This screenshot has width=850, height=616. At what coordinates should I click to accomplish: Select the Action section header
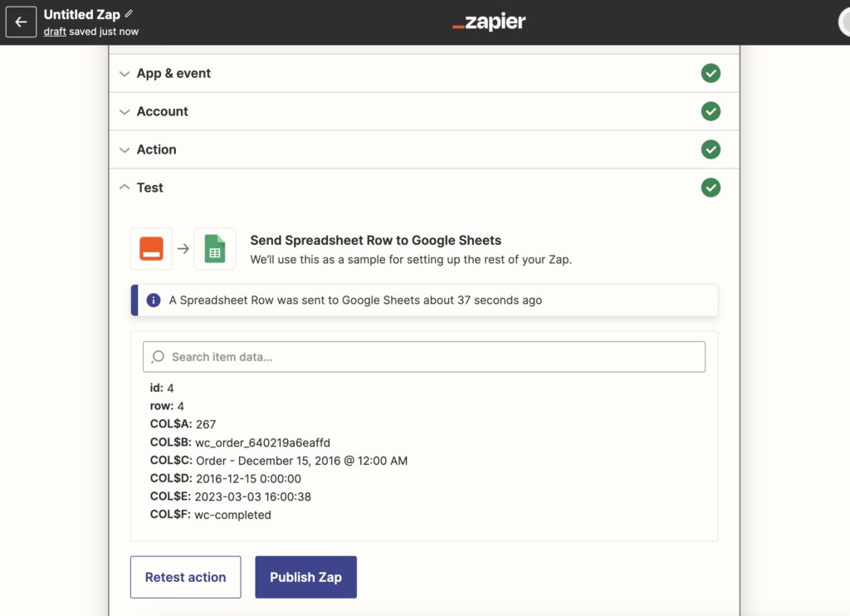tap(155, 149)
